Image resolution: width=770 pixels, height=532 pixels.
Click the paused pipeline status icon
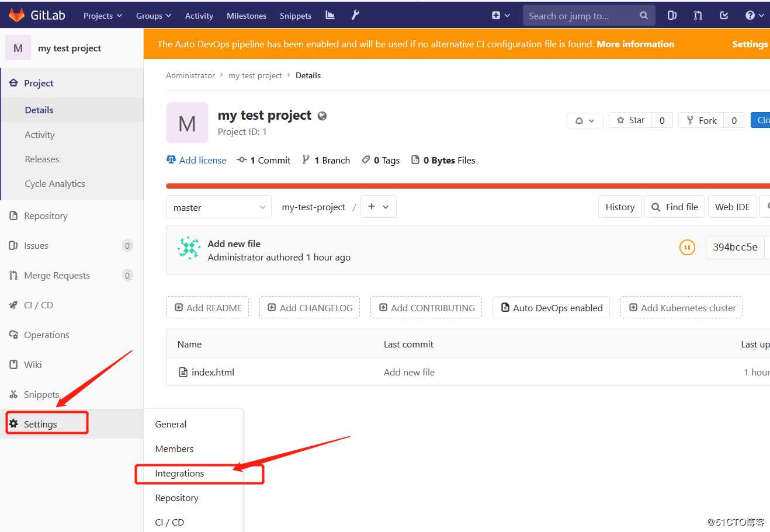pos(687,248)
